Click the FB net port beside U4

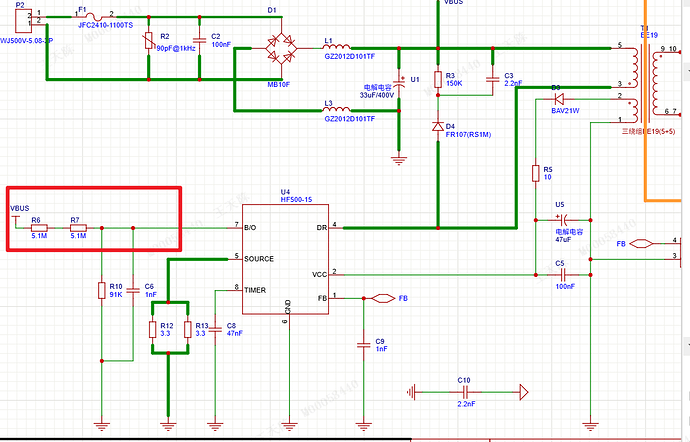[380, 298]
